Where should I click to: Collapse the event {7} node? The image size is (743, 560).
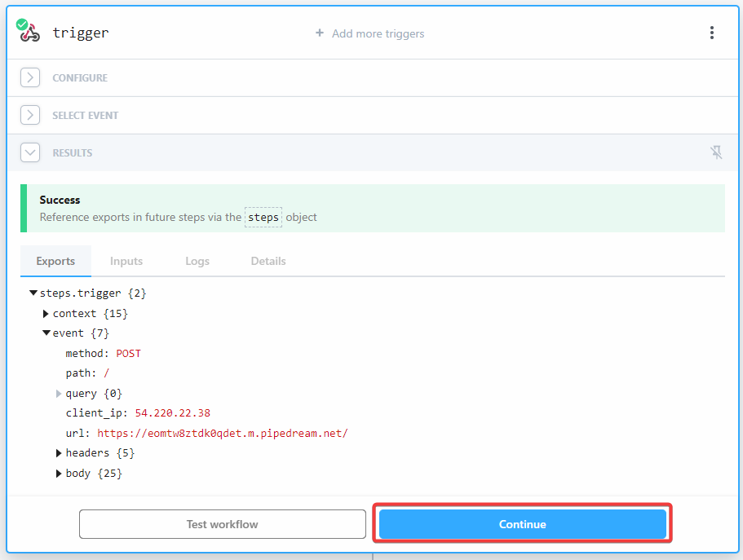click(x=46, y=333)
